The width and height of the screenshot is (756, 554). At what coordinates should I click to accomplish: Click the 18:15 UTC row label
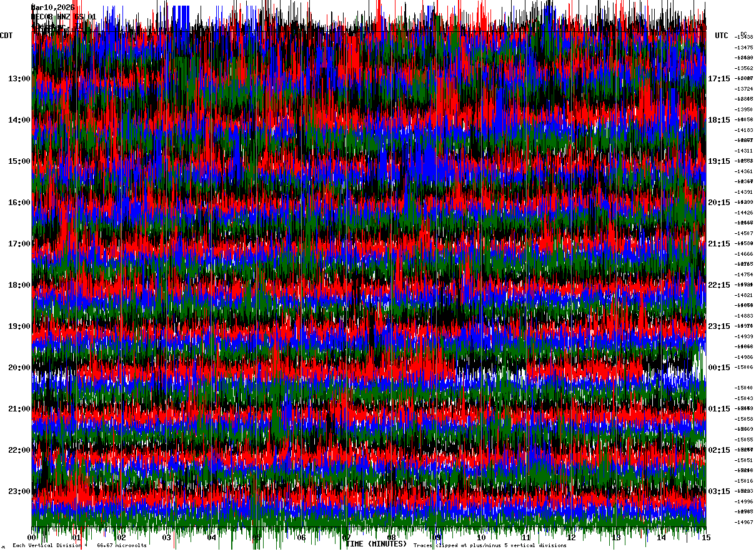point(719,120)
